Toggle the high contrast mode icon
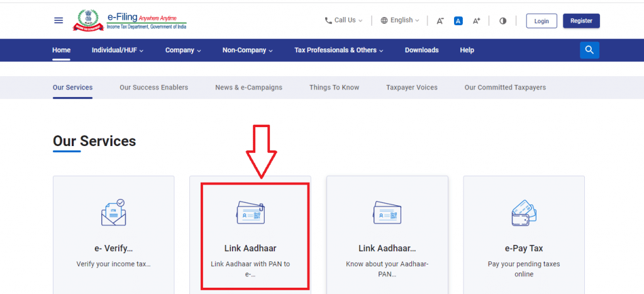644x294 pixels. (x=502, y=21)
